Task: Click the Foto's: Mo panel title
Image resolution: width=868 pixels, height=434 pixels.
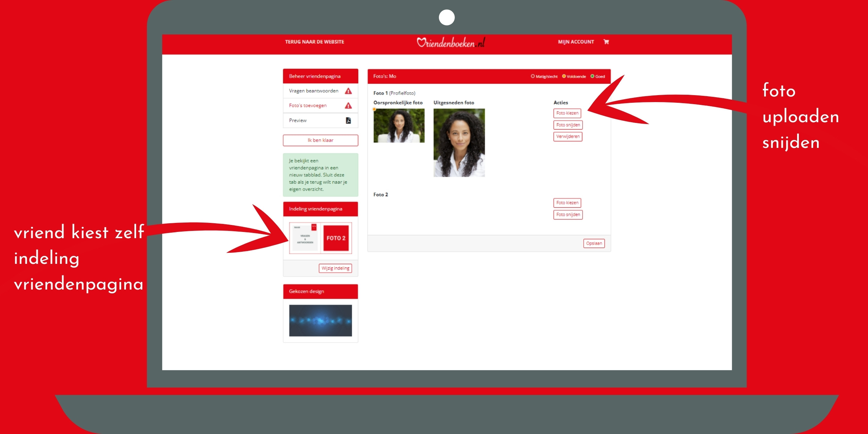Action: point(385,76)
